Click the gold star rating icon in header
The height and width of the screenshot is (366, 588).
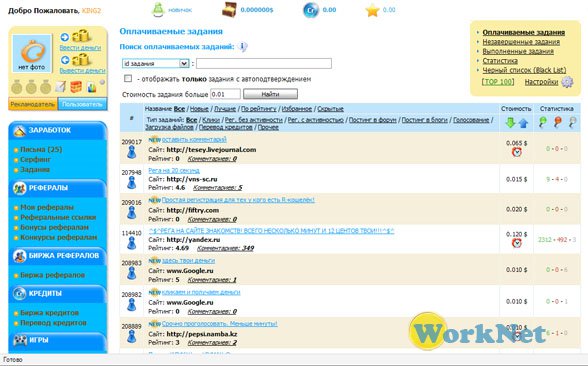(x=372, y=10)
